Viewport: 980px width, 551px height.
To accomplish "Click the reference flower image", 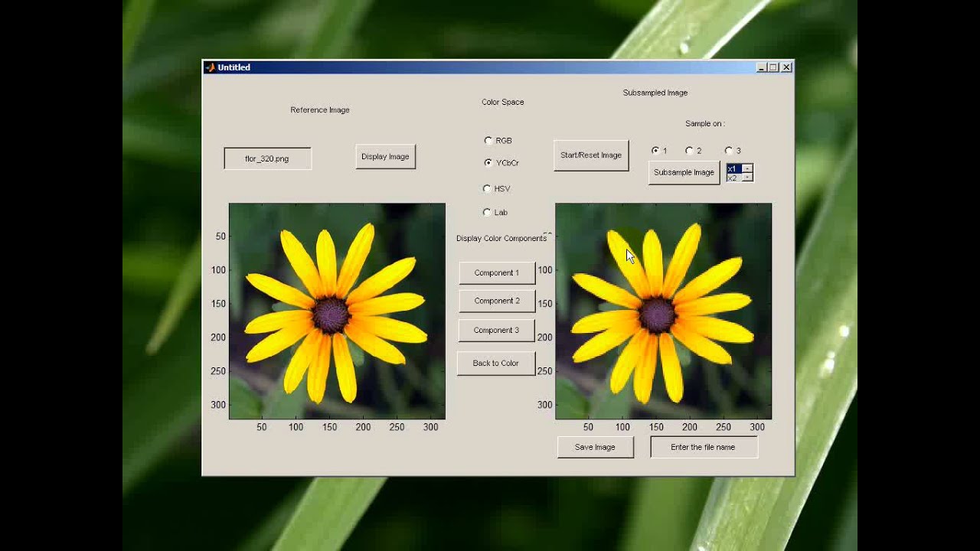I will tap(337, 311).
